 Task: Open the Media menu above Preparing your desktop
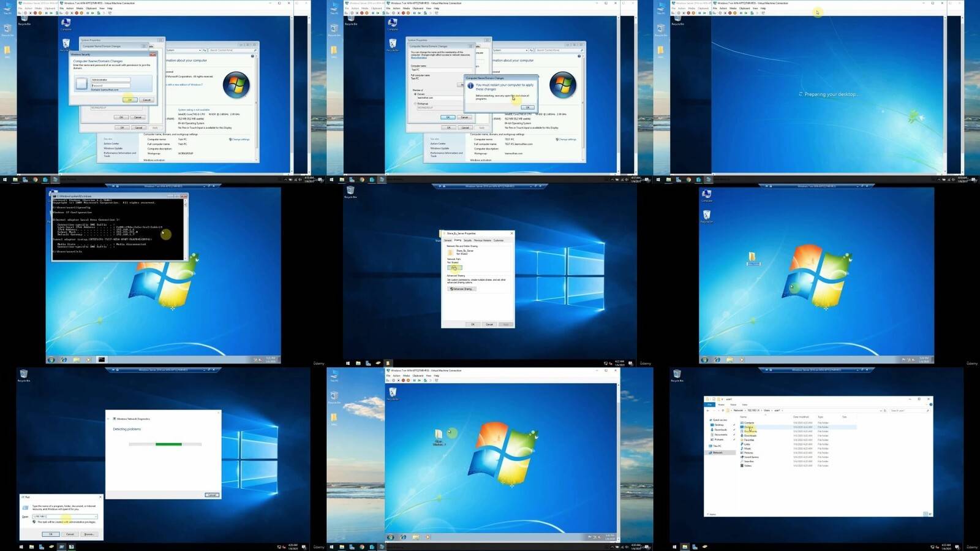click(x=733, y=8)
